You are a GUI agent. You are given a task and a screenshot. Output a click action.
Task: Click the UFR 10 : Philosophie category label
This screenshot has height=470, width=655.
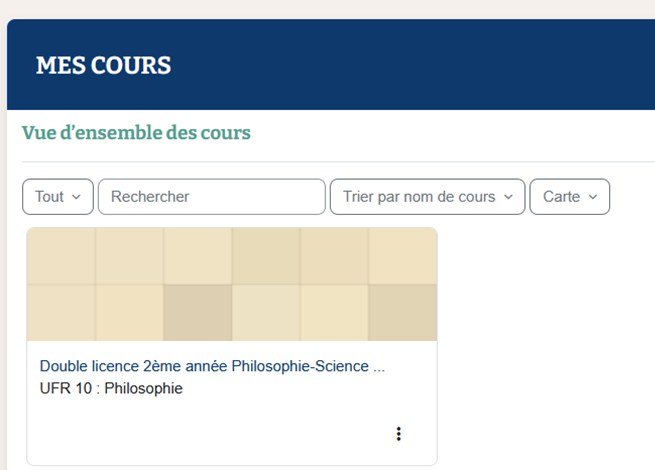point(111,388)
